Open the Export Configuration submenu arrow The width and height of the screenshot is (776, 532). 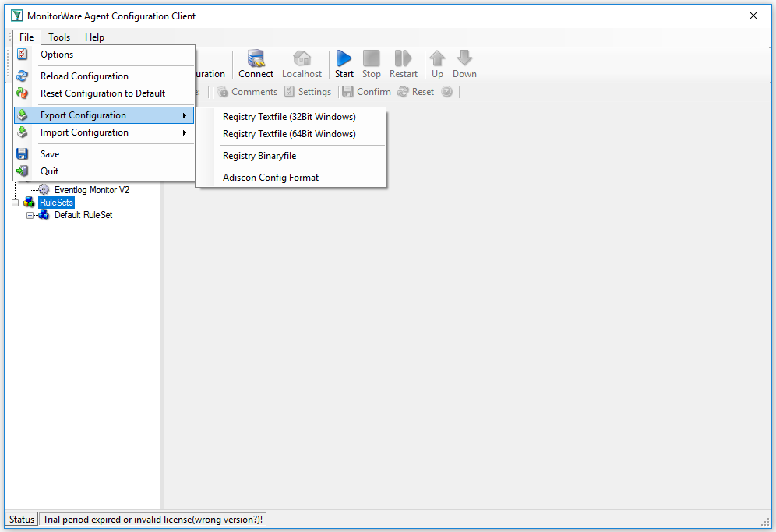pyautogui.click(x=185, y=115)
